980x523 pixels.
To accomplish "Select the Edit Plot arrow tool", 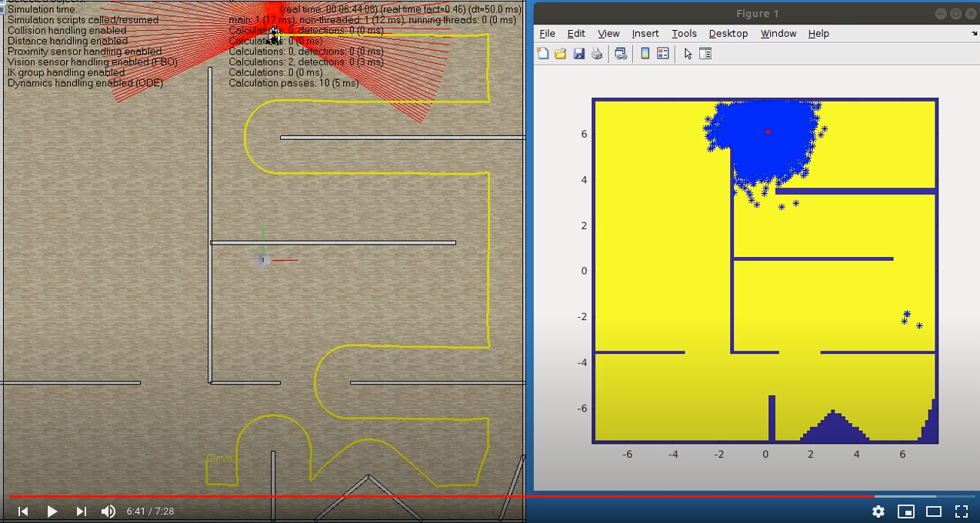I will pos(688,54).
